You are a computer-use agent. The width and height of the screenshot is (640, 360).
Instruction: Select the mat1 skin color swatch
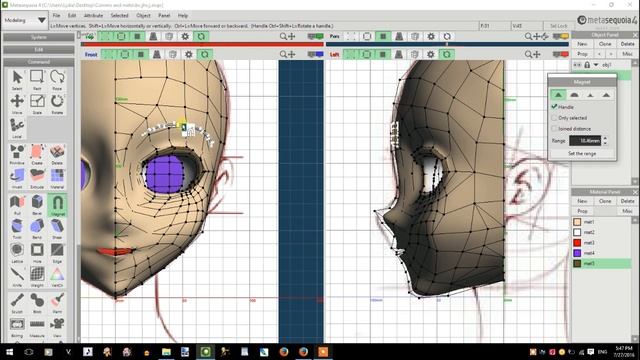coord(577,222)
